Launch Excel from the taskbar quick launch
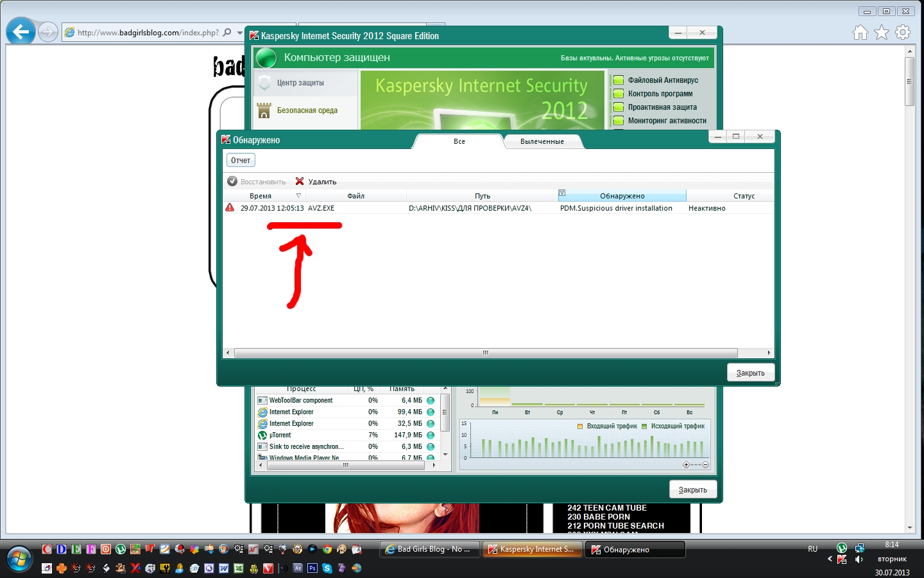 (239, 568)
